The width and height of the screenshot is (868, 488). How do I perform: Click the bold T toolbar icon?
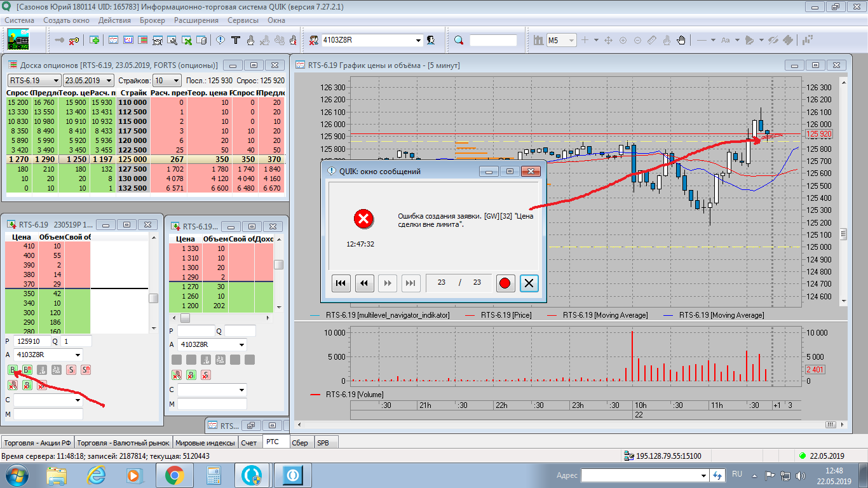tap(235, 40)
